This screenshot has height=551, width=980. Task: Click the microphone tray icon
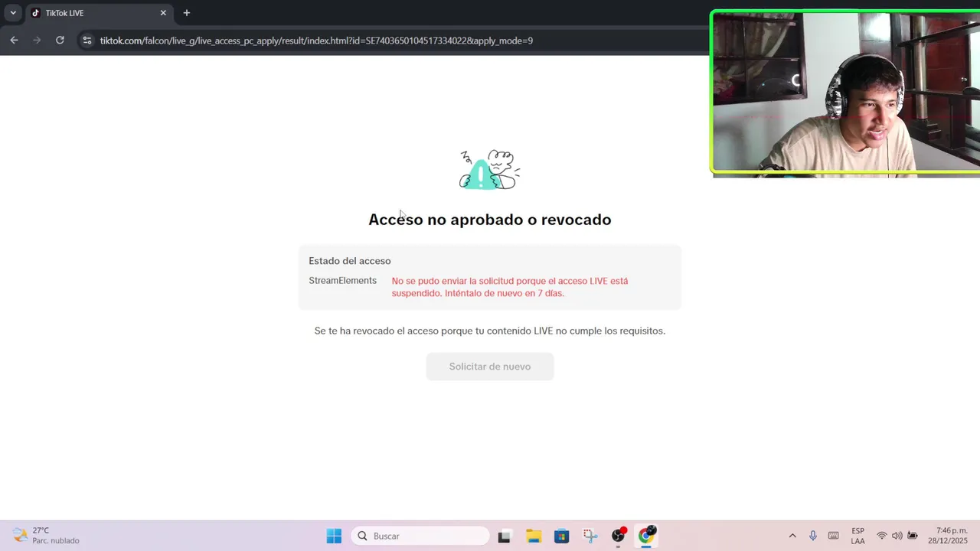pos(813,536)
